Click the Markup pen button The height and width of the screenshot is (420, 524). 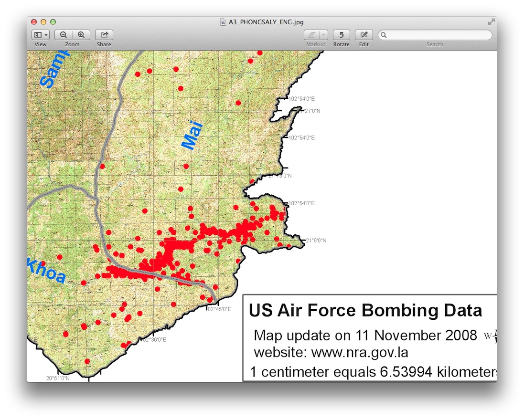[311, 35]
